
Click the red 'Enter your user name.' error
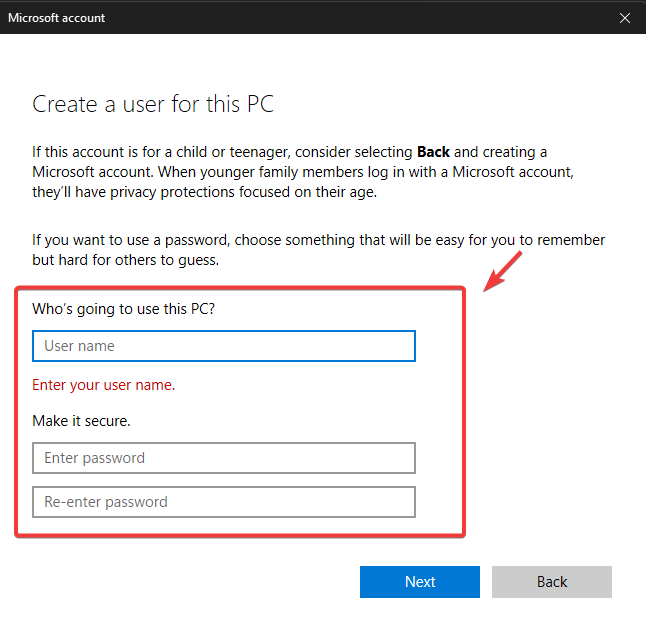point(104,384)
